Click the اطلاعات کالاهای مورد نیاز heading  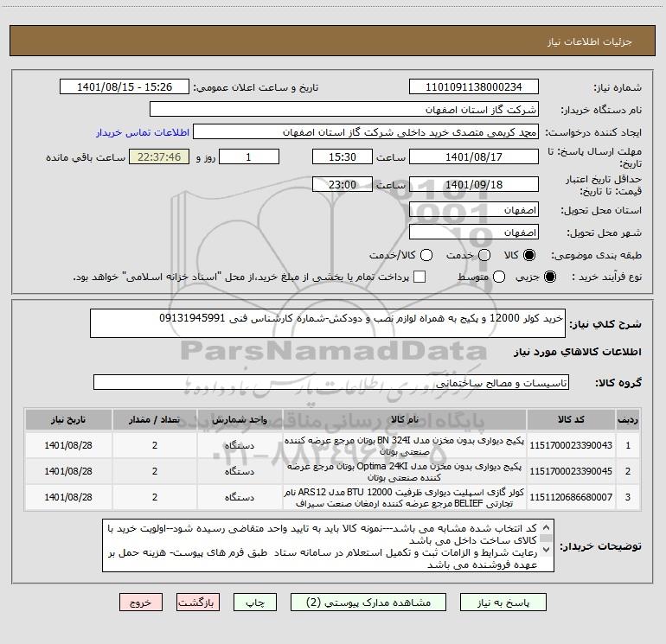578,352
